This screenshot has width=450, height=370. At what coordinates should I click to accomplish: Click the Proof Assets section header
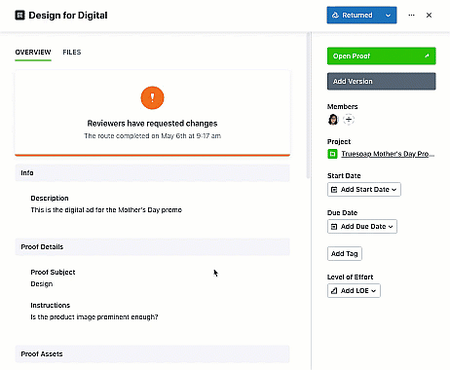152,354
